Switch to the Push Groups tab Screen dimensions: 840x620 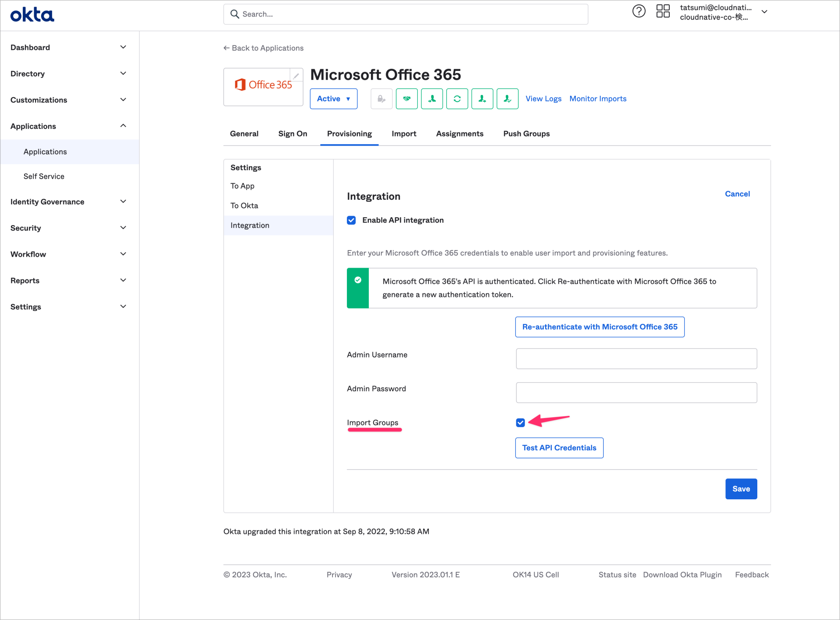(526, 133)
